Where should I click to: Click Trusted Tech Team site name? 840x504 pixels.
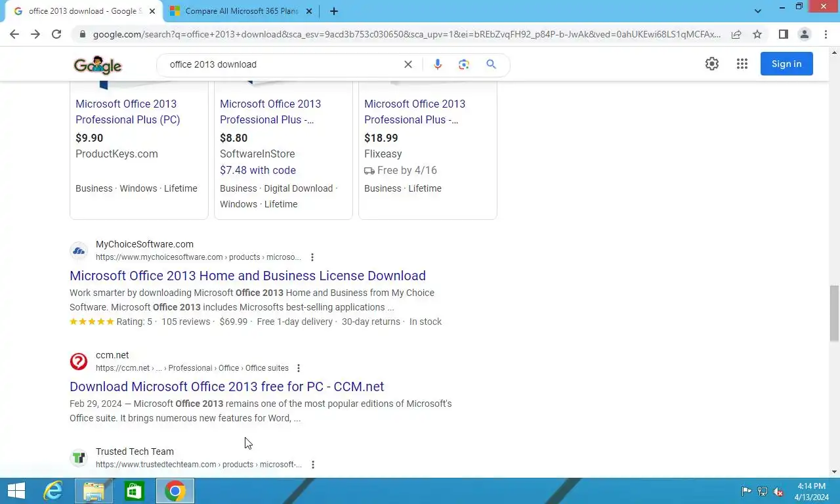(x=135, y=451)
